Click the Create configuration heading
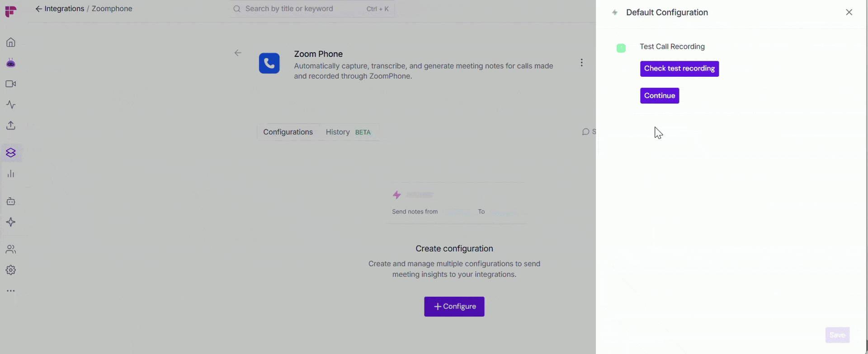The image size is (868, 354). tap(454, 248)
